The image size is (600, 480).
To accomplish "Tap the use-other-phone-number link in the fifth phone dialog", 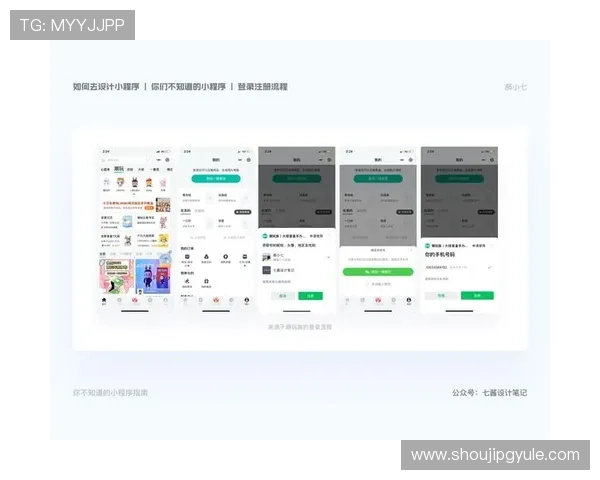I will tap(437, 279).
